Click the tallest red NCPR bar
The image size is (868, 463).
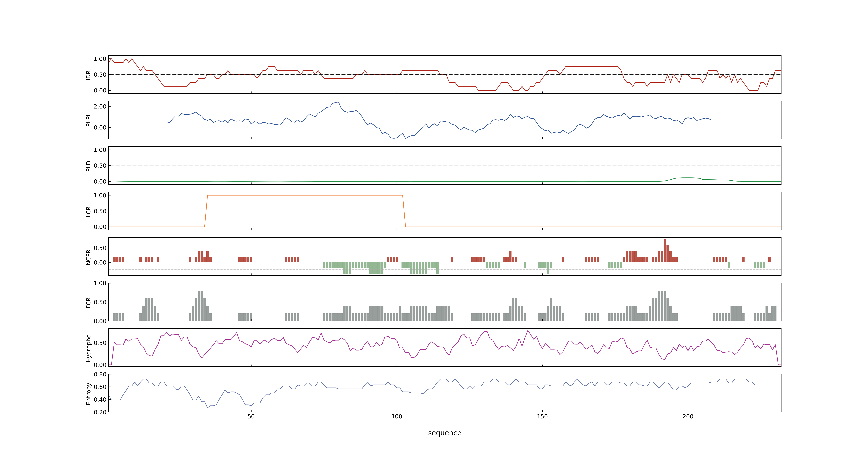[x=665, y=251]
